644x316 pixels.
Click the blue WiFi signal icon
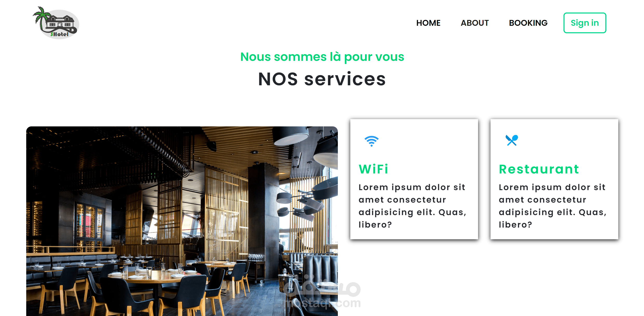(x=372, y=141)
